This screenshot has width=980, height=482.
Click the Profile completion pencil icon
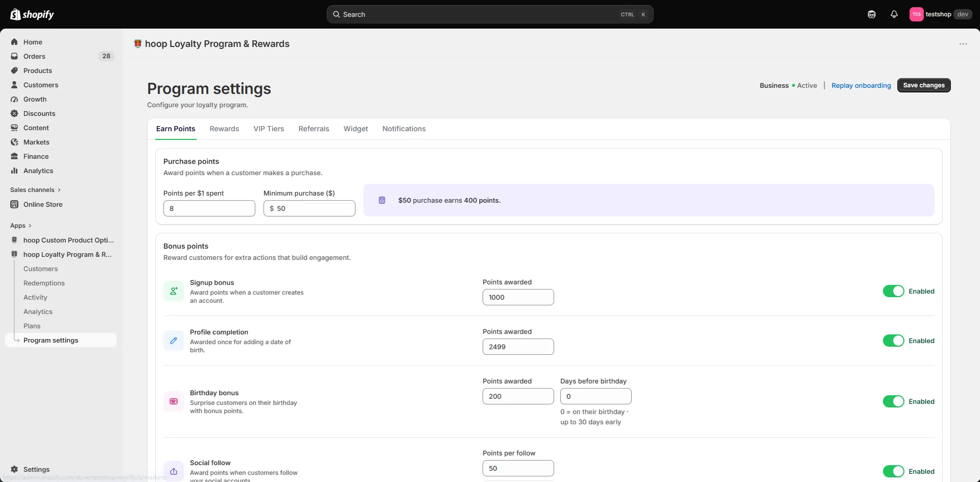point(174,341)
